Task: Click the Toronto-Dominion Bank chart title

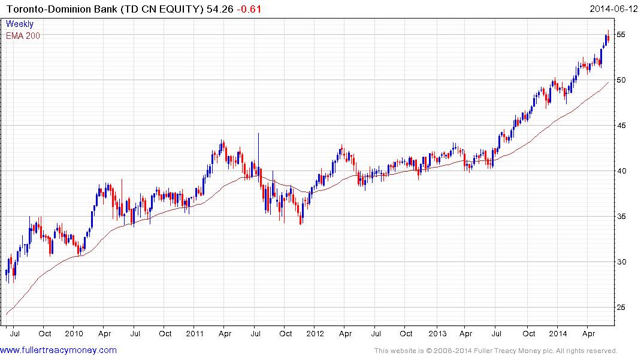Action: pos(105,9)
